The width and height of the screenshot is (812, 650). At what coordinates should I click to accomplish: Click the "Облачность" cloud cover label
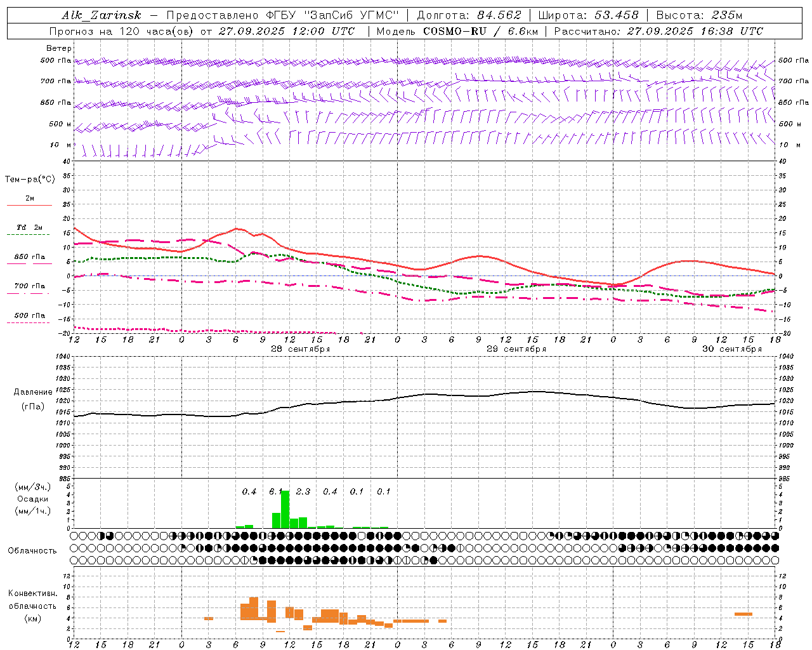(x=32, y=551)
